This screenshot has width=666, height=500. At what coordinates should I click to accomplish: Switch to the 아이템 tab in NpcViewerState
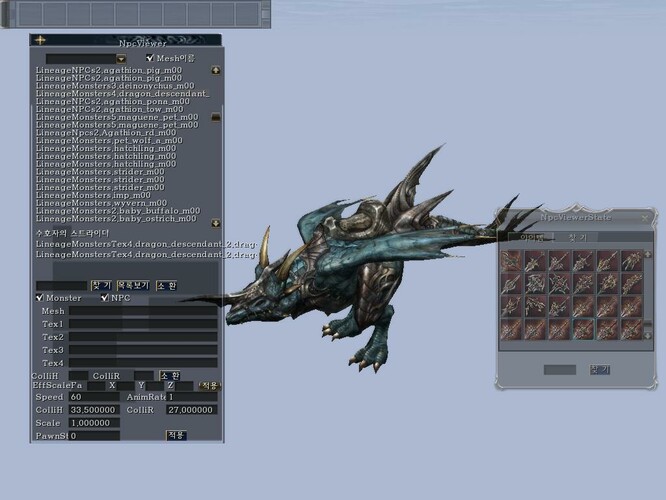pos(531,237)
